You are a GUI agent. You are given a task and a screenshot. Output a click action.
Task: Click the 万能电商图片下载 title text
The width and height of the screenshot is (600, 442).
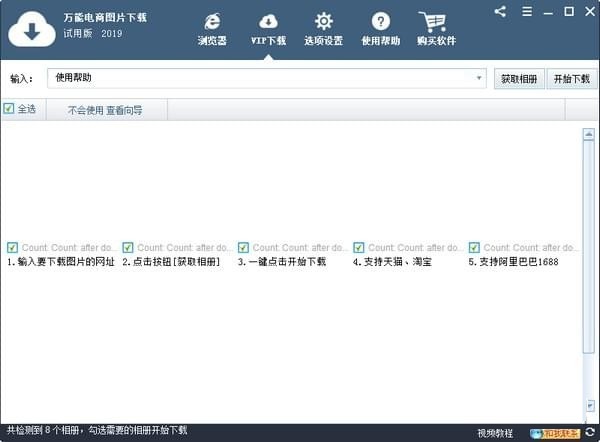coord(105,17)
